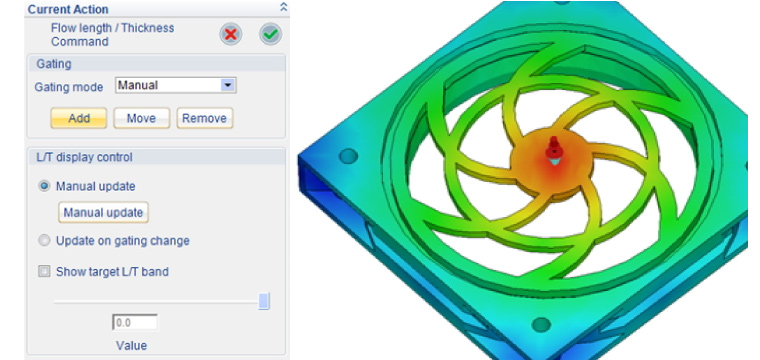Enable the Show target L/T band checkbox
Viewport: 760px width, 360px height.
click(44, 272)
